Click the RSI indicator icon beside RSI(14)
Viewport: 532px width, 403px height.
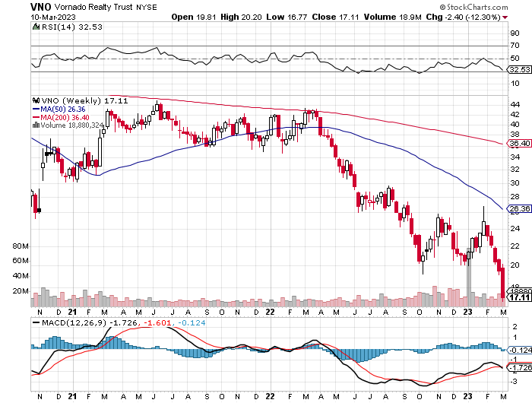[36, 27]
